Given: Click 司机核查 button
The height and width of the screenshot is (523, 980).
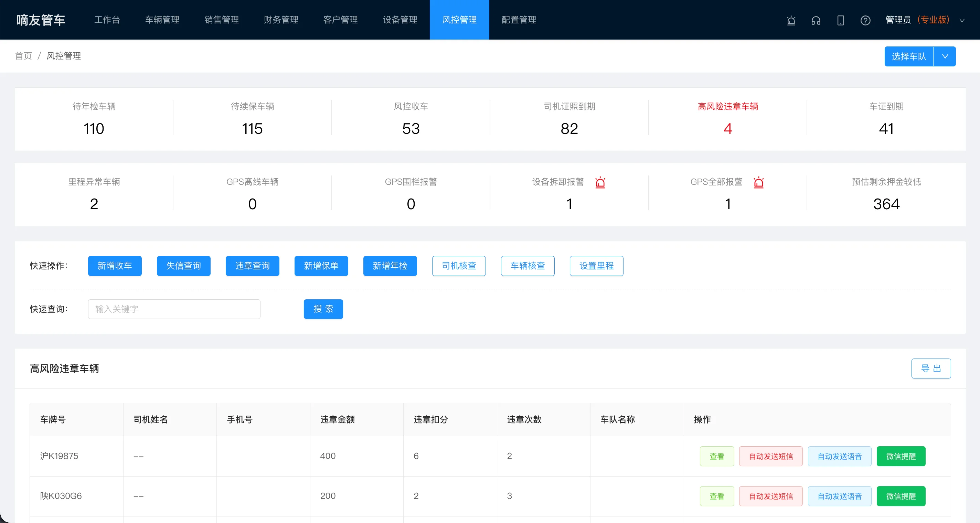Looking at the screenshot, I should point(459,266).
